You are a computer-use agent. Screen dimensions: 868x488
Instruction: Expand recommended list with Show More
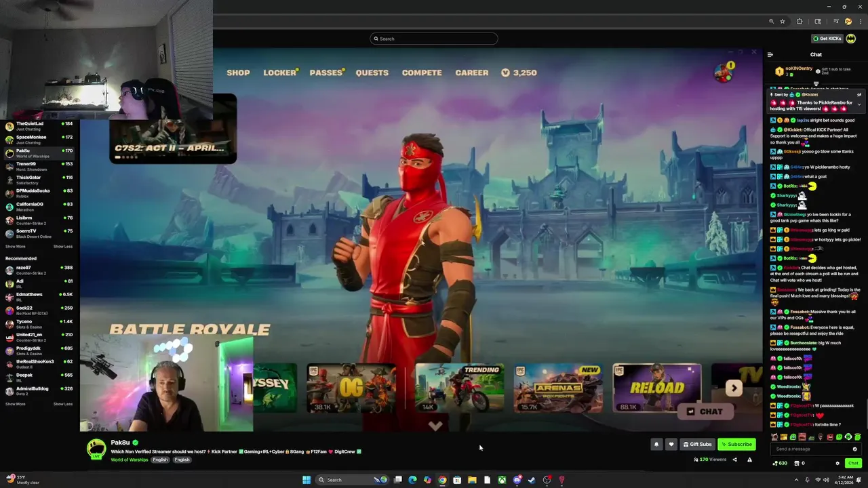click(x=15, y=404)
